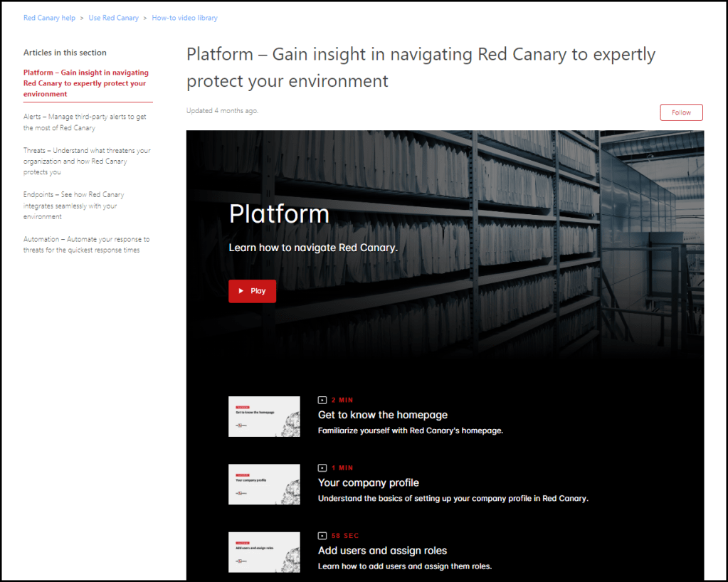
Task: Click the video icon beside the 1 MIN label
Action: click(x=322, y=467)
